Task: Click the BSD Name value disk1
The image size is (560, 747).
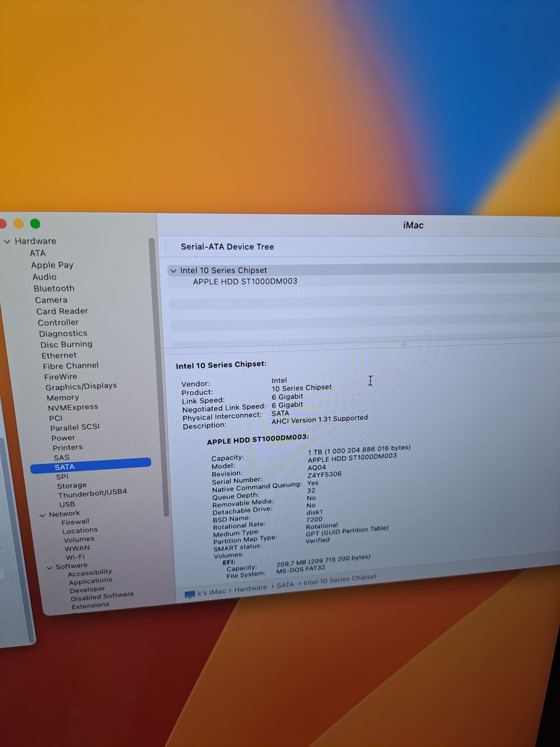Action: [x=314, y=512]
